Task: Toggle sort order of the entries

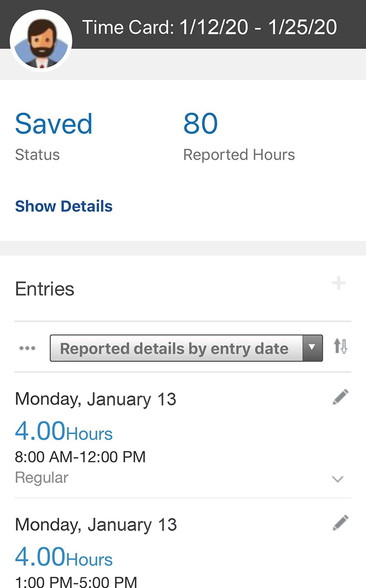Action: 340,347
